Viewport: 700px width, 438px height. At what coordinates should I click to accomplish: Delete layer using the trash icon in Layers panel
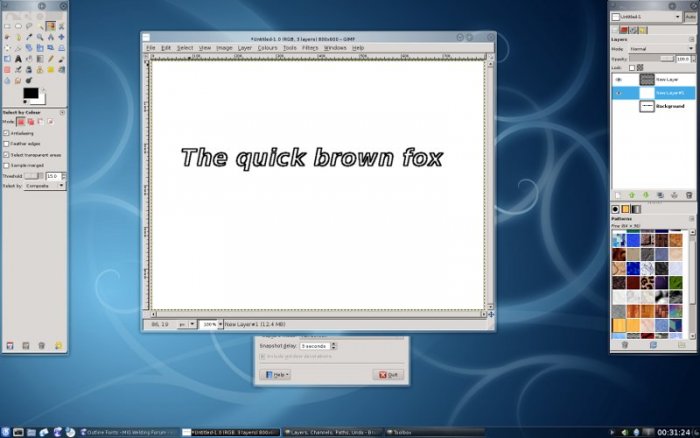click(x=689, y=195)
